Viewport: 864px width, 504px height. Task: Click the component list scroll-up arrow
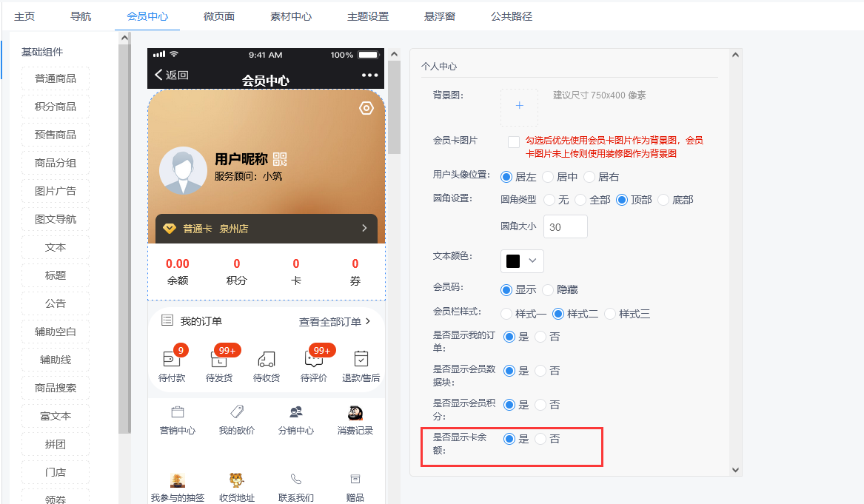coord(124,38)
